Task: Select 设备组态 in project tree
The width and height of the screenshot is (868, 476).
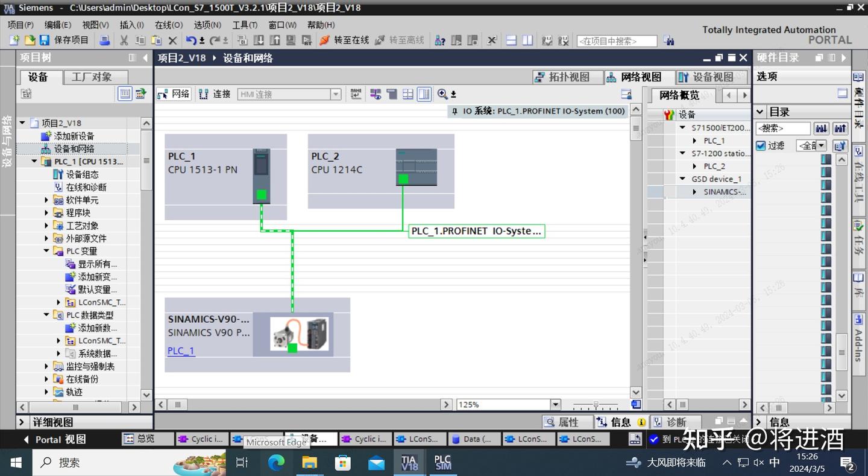Action: (83, 174)
